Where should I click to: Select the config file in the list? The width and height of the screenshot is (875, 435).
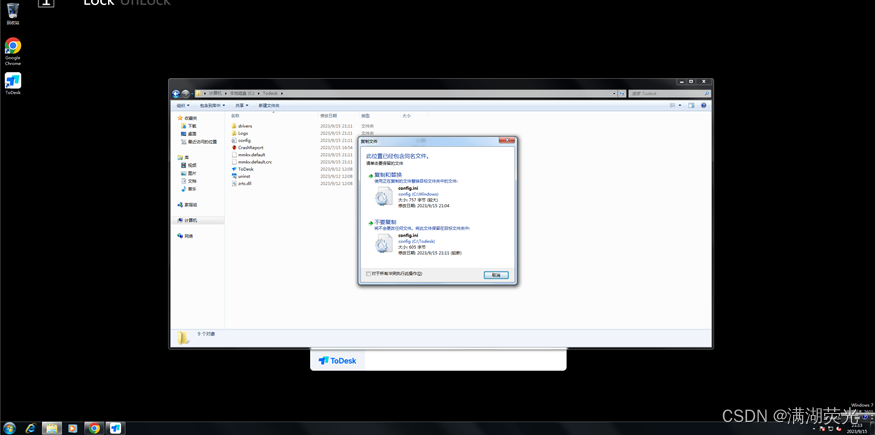click(241, 141)
